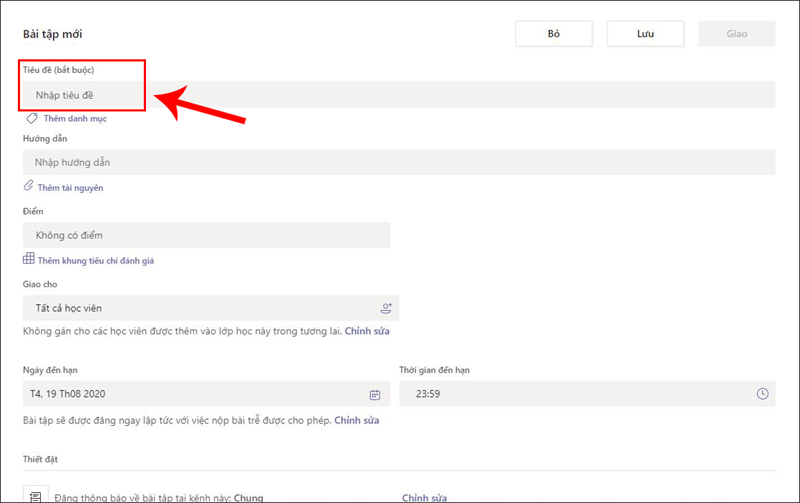Click the Giao assign button

(737, 33)
